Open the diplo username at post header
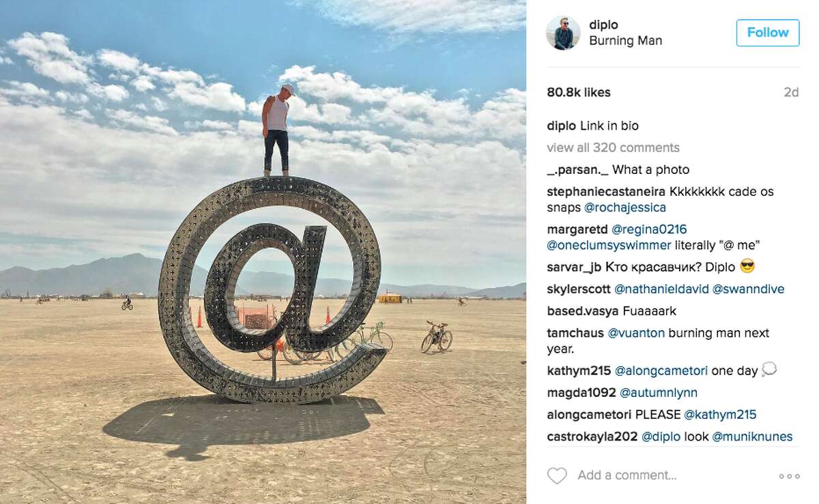The image size is (819, 504). click(x=603, y=25)
